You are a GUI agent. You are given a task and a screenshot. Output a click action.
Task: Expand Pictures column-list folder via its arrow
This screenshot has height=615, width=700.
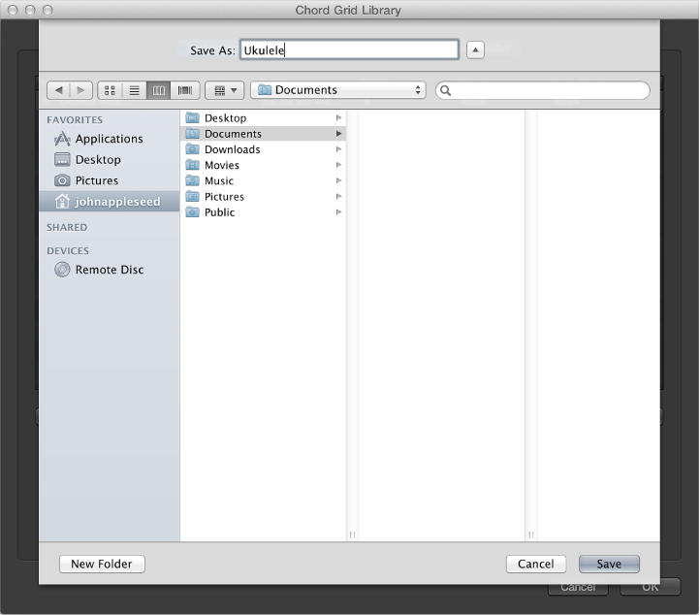338,197
